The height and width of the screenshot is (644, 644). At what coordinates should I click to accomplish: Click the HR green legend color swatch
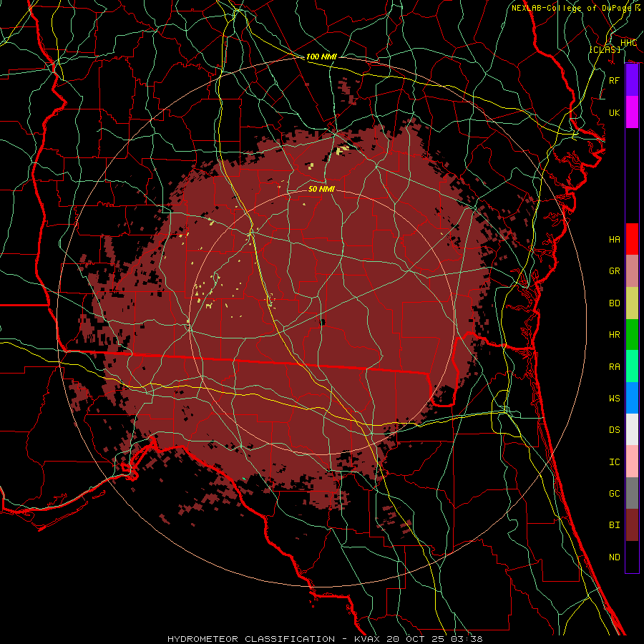[632, 334]
